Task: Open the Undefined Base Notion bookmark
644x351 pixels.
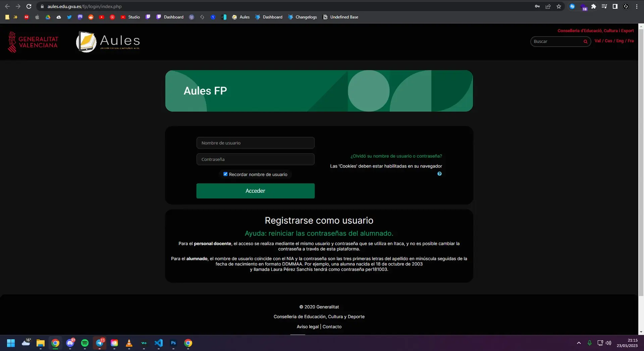Action: pos(340,17)
